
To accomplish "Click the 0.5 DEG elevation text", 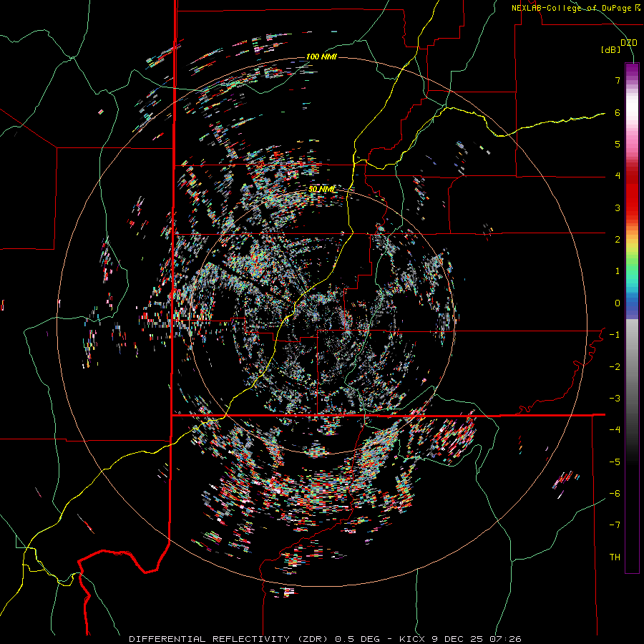I will (356, 639).
